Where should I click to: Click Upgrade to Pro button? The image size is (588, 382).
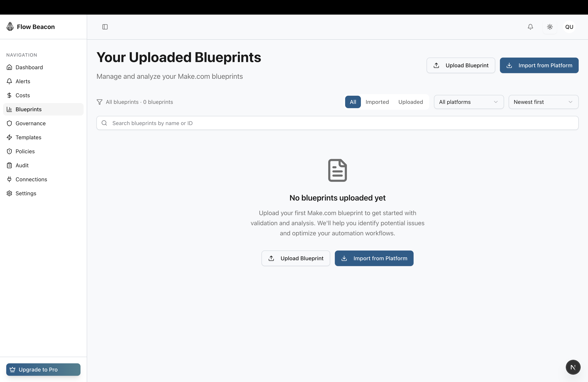click(43, 369)
